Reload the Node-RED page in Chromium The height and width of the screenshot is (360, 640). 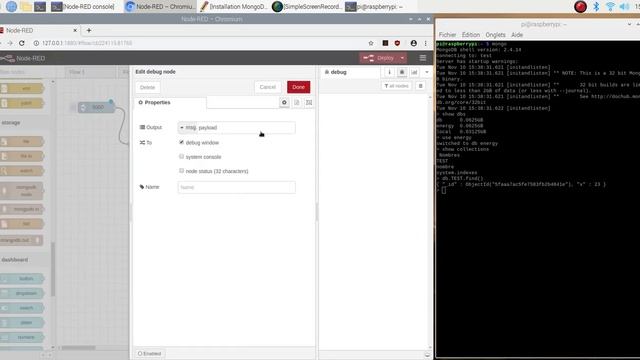pyautogui.click(x=22, y=43)
